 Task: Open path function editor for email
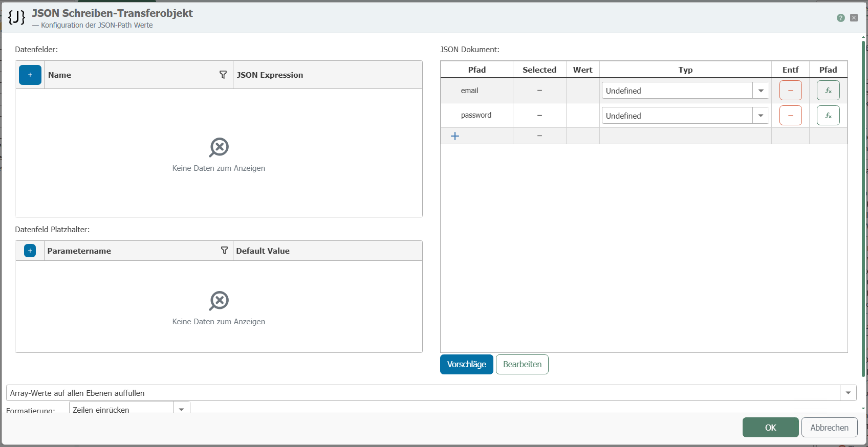[828, 91]
